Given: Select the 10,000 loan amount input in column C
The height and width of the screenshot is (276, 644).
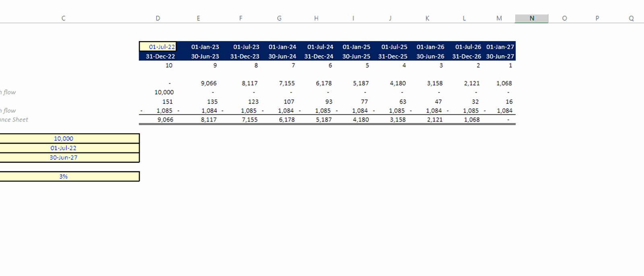Looking at the screenshot, I should tap(64, 138).
